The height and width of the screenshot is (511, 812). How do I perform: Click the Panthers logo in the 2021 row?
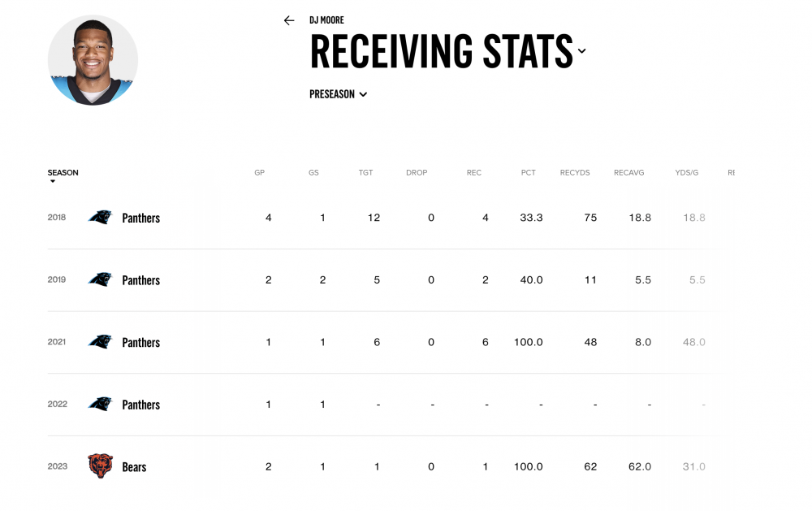coord(100,342)
